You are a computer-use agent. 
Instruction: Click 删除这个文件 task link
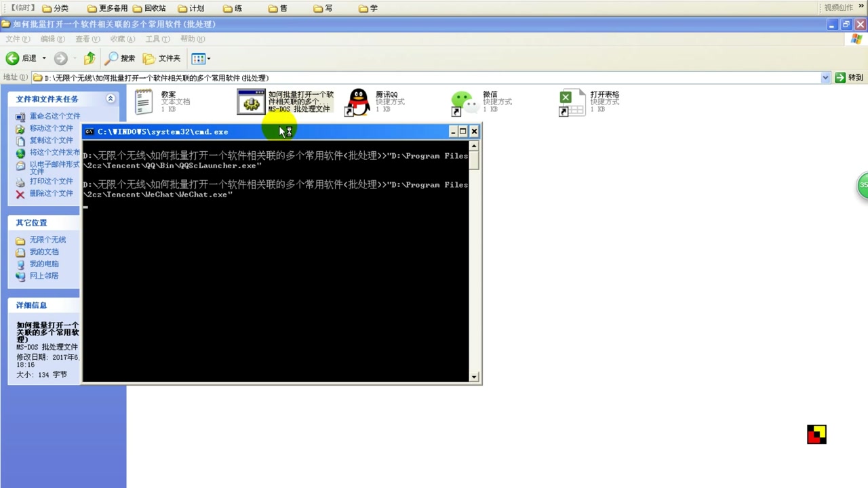click(x=51, y=194)
